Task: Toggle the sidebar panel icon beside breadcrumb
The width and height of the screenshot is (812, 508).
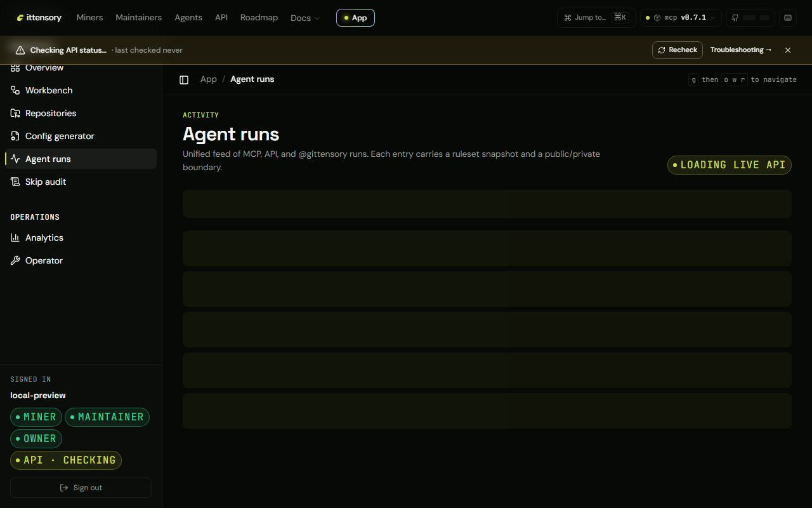Action: click(x=184, y=80)
